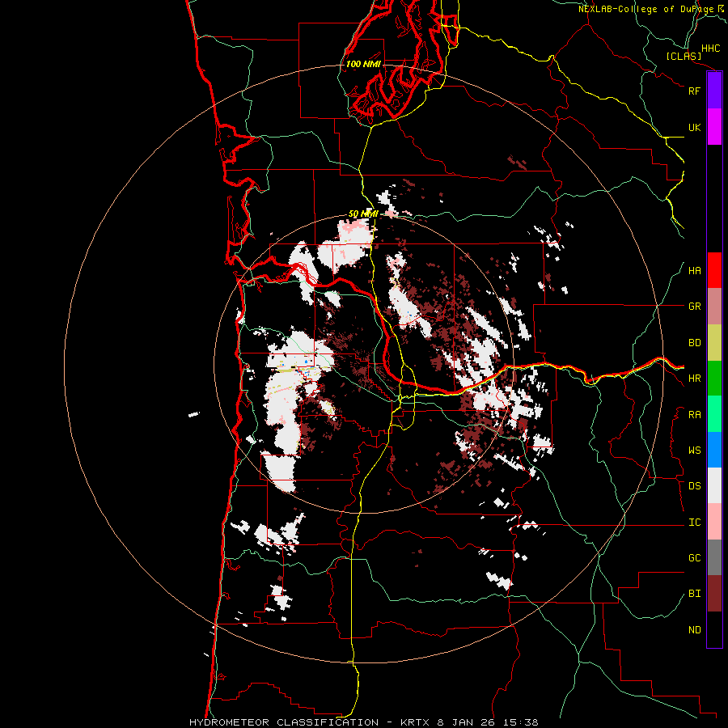Select the GR dusty-pink legend swatch
728x728 pixels.
[x=714, y=307]
